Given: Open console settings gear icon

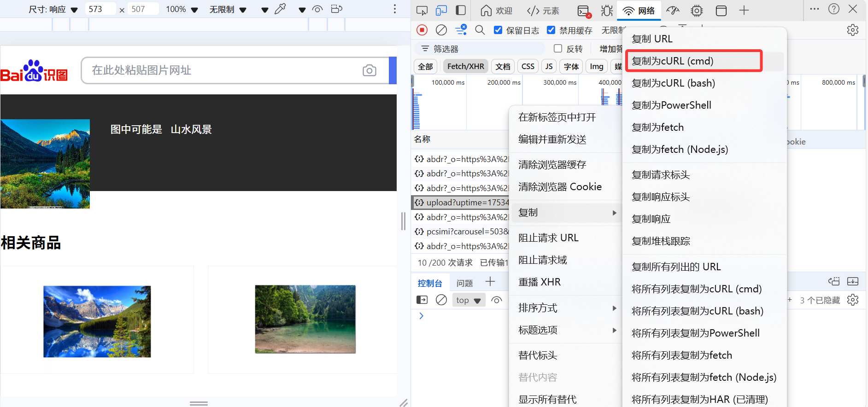Looking at the screenshot, I should [853, 300].
